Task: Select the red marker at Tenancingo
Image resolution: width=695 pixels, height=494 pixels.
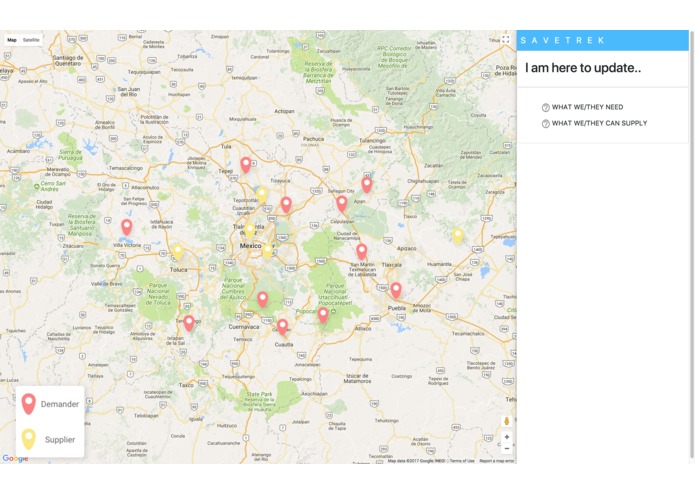Action: tap(189, 323)
